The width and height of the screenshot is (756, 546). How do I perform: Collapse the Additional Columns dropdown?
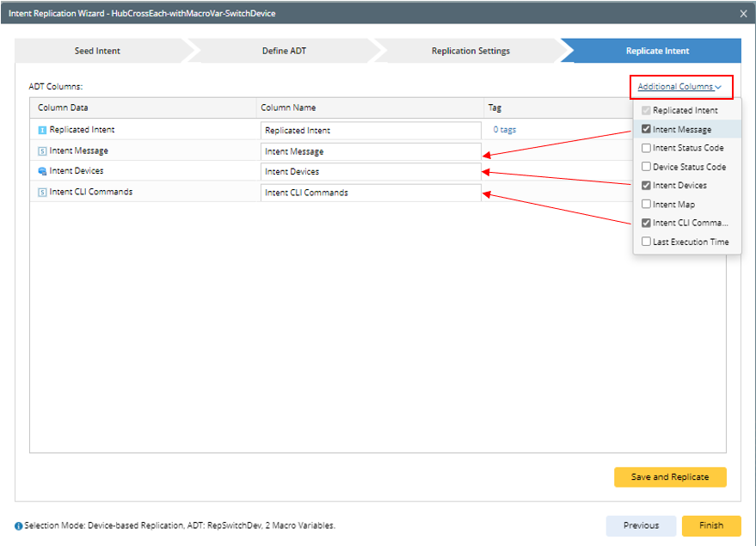pos(679,87)
